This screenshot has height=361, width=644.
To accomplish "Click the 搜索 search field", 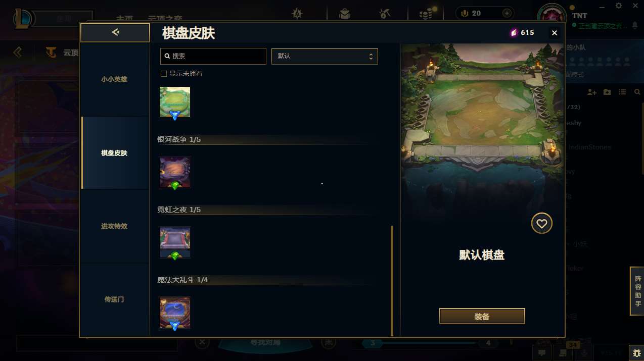I will tap(213, 56).
